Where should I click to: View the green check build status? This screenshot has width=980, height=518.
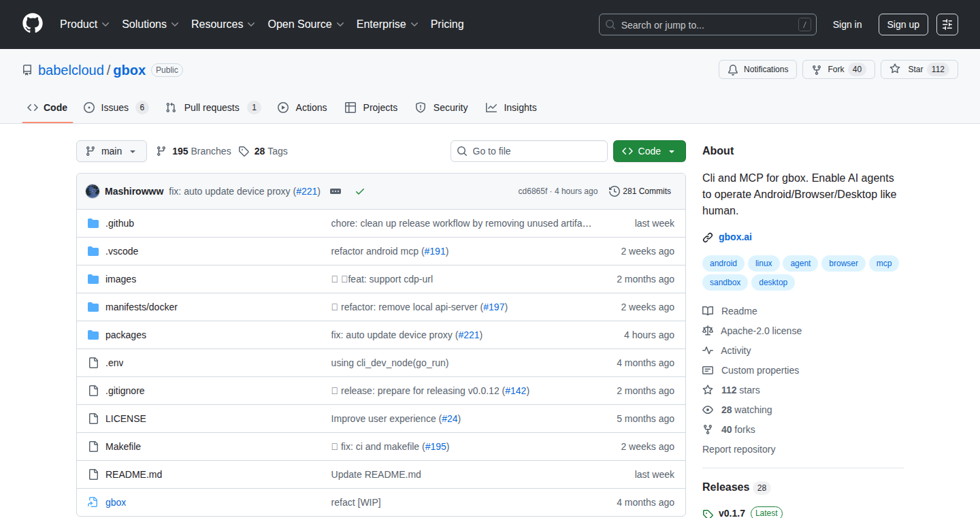click(360, 191)
